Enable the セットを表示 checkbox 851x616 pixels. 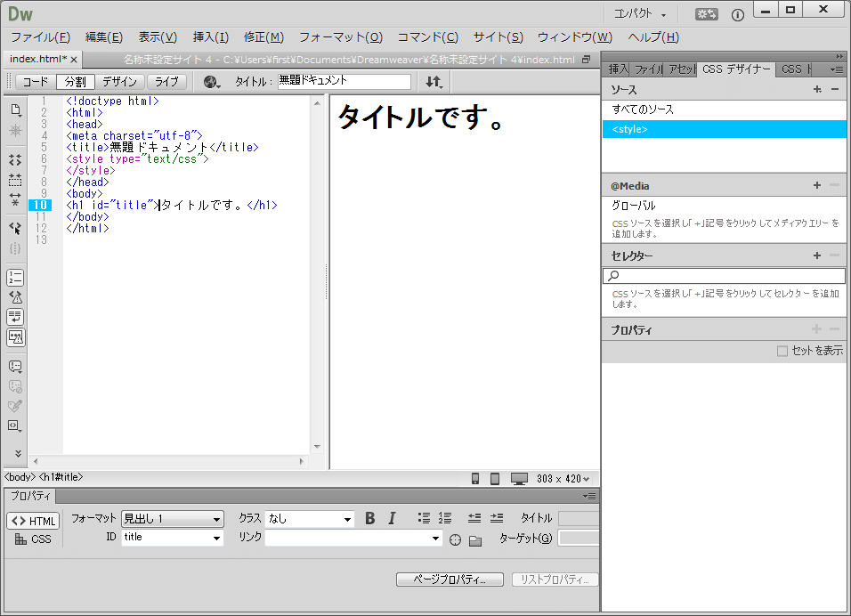coord(782,352)
